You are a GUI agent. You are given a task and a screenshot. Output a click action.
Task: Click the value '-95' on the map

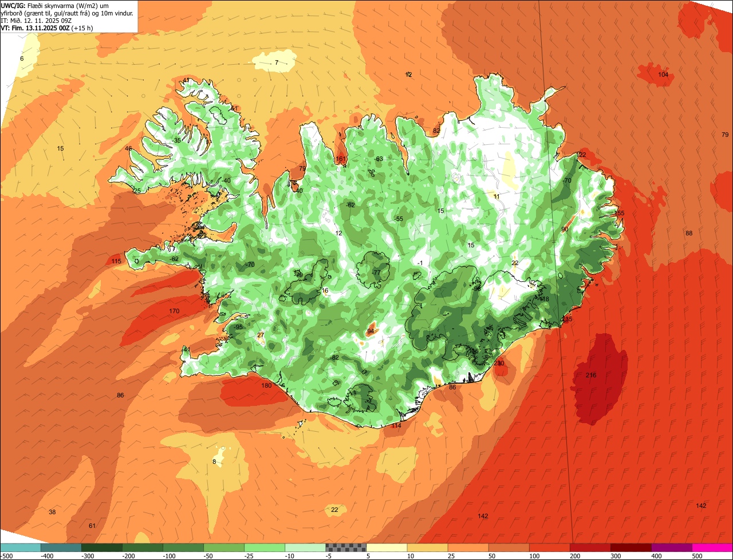[238, 327]
